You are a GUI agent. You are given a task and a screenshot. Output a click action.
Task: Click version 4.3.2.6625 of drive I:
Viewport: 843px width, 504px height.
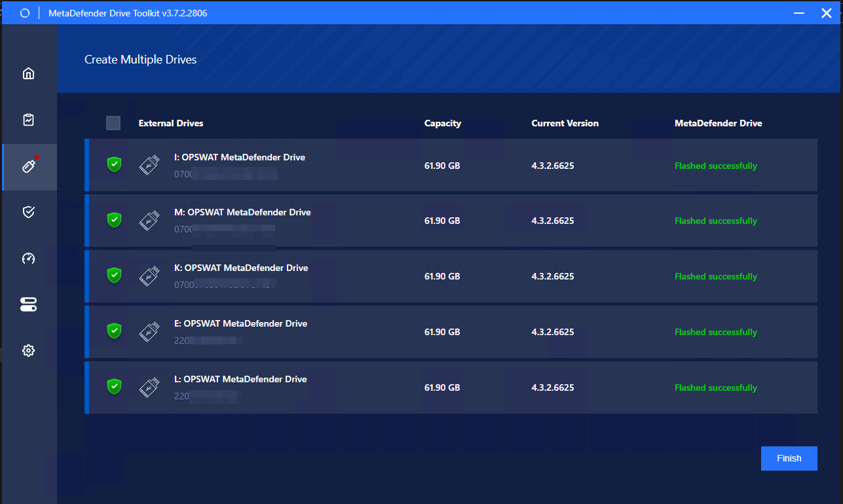coord(553,166)
